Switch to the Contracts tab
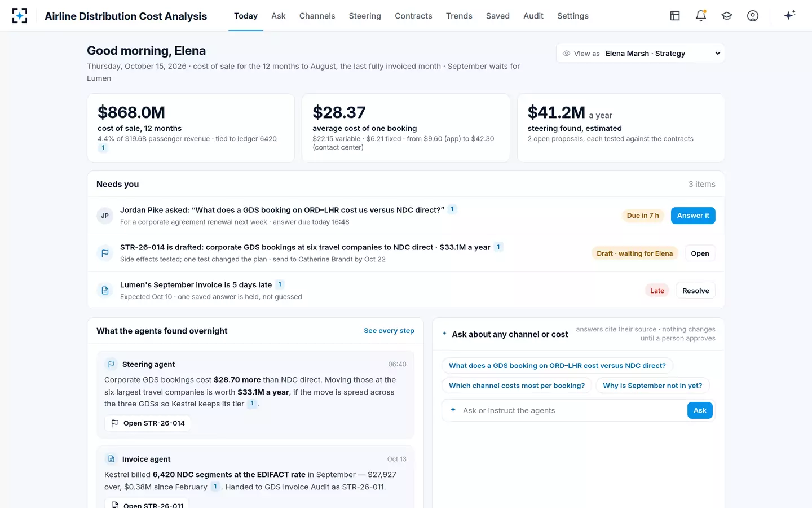Viewport: 812px width, 508px height. [x=413, y=16]
